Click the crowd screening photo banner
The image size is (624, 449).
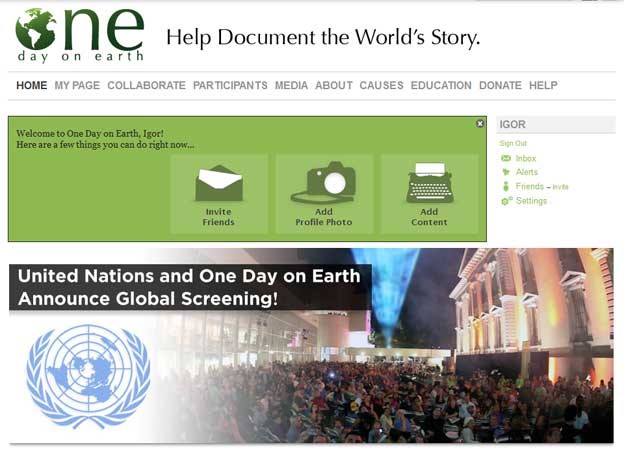tap(311, 346)
